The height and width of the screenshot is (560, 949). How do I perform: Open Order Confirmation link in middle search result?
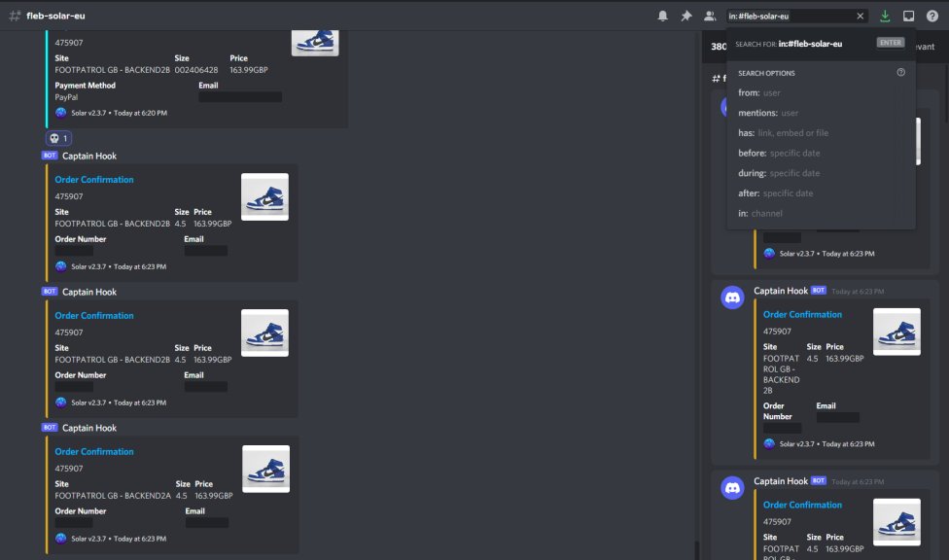point(802,314)
